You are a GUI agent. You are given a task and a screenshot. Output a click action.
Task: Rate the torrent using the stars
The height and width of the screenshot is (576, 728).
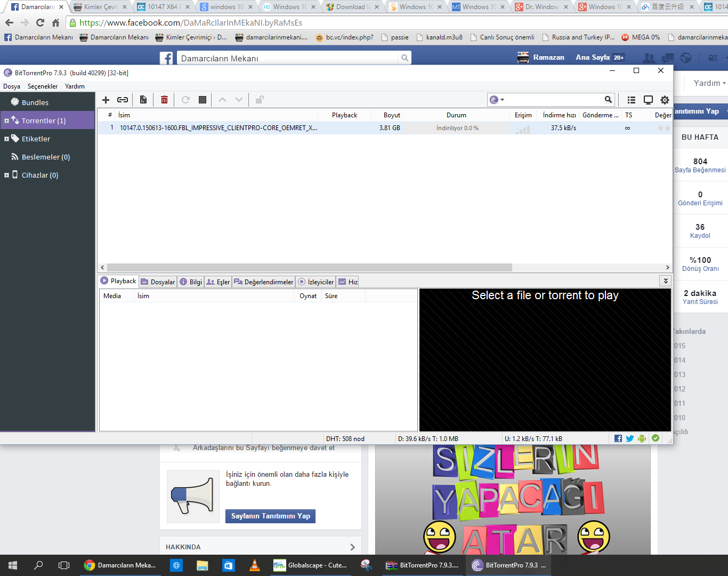[664, 128]
